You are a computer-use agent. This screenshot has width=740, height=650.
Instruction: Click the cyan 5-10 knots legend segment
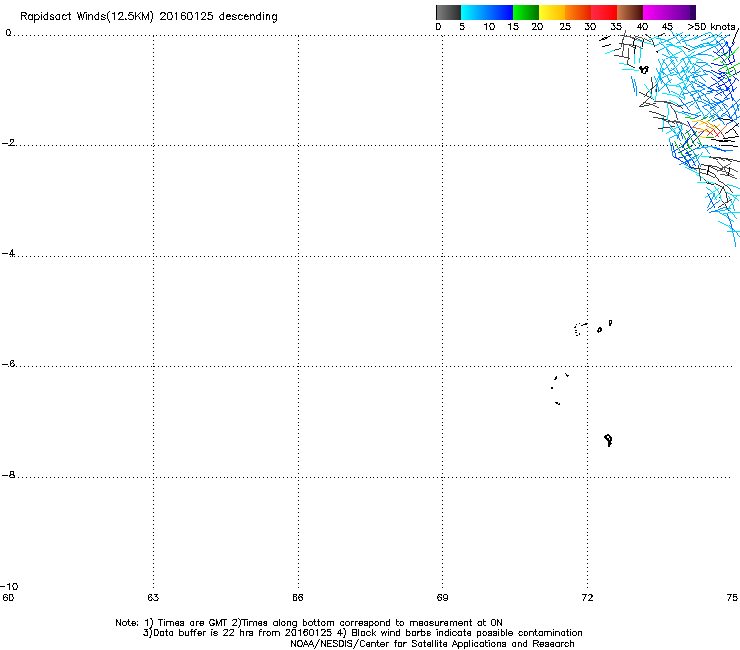[x=474, y=12]
